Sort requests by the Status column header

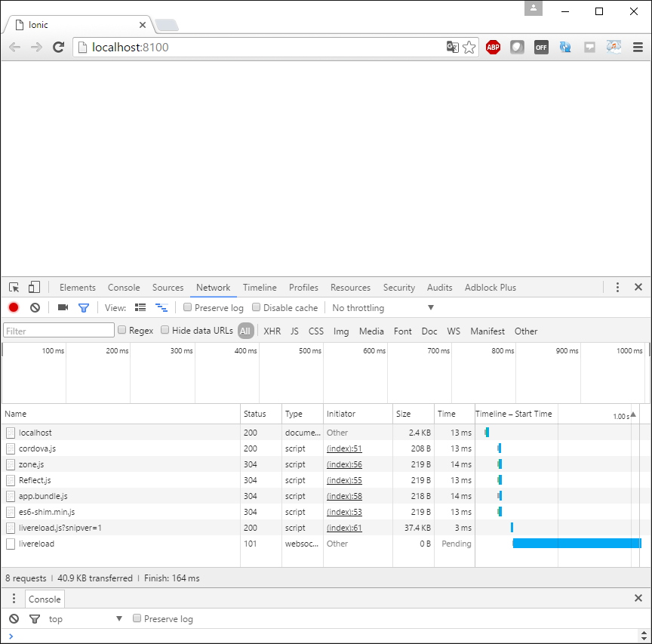click(x=260, y=414)
